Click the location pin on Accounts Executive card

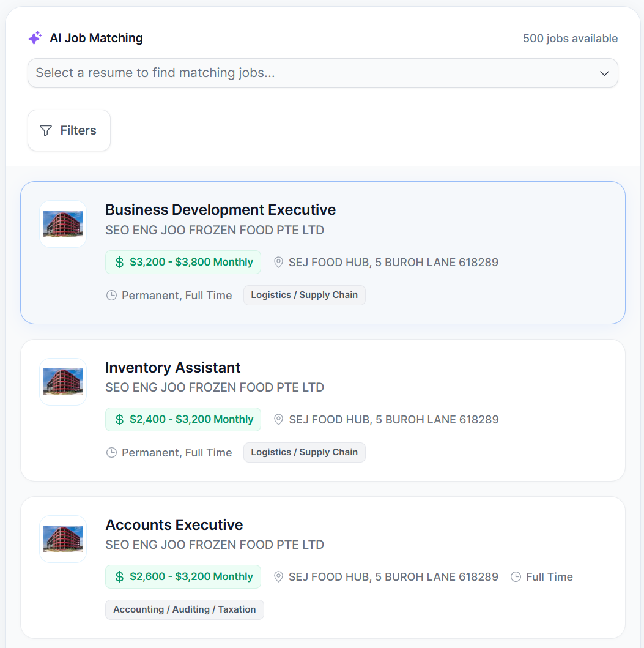(278, 576)
